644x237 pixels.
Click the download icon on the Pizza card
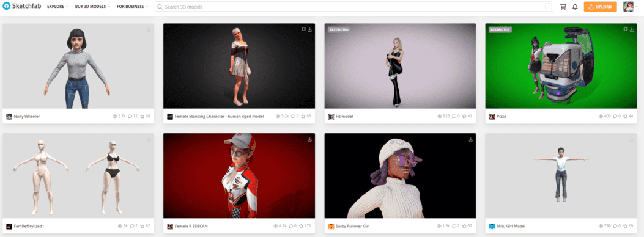click(x=632, y=29)
